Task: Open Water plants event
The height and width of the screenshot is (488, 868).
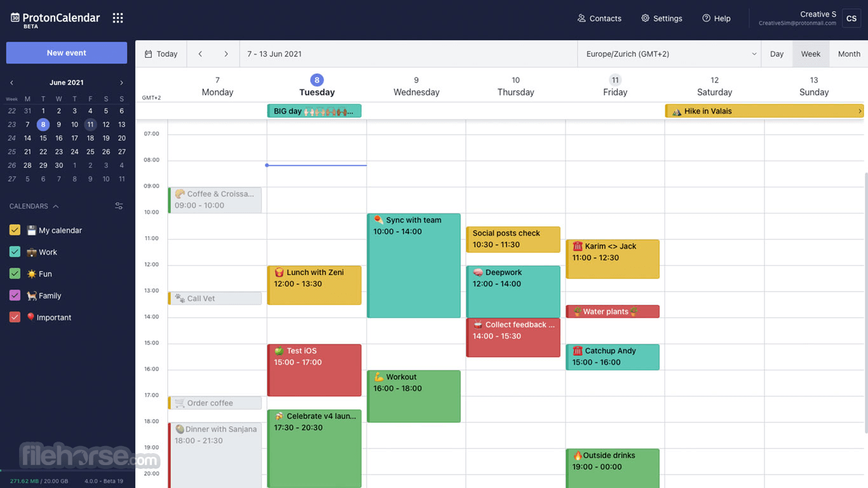Action: (x=613, y=311)
